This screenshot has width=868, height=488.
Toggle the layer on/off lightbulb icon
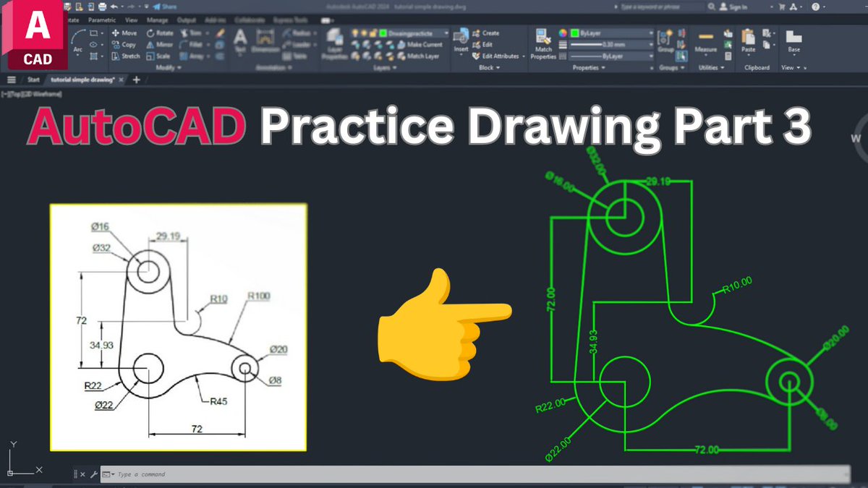pos(355,33)
